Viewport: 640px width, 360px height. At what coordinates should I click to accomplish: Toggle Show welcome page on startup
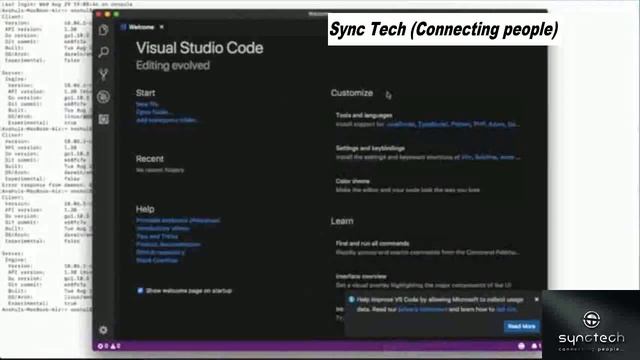pos(140,291)
